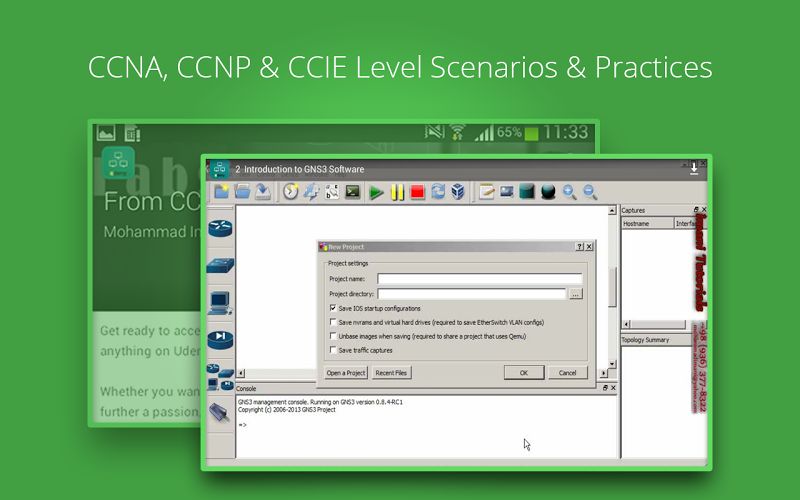Click the Save project toolbar icon
The width and height of the screenshot is (800, 500).
pyautogui.click(x=263, y=192)
